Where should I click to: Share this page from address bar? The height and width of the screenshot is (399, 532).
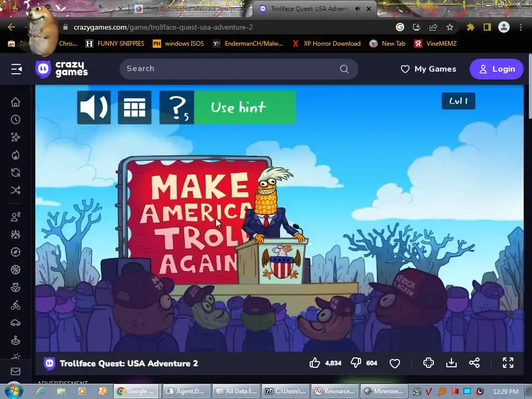tap(433, 27)
